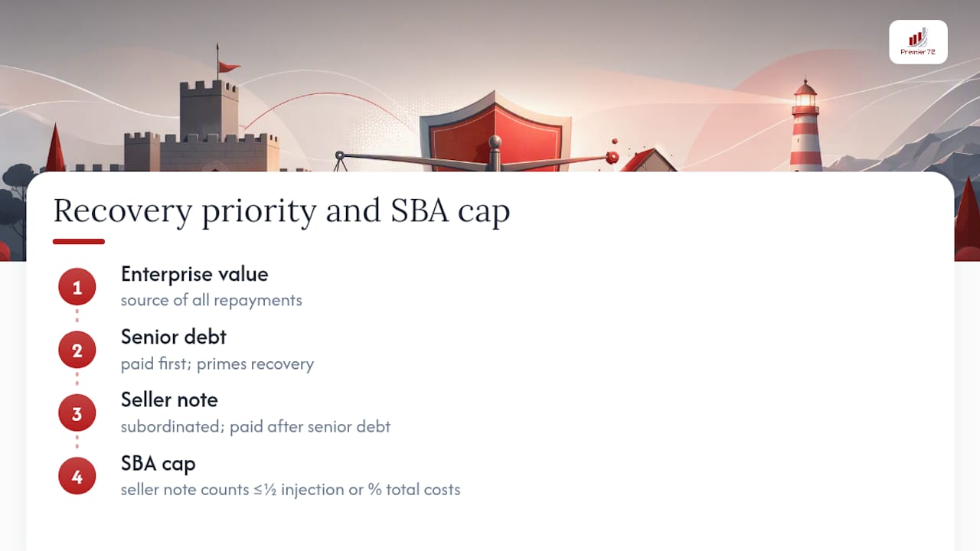Screen dimensions: 980x551
Task: Click the balance scale illustration
Action: tap(476, 155)
